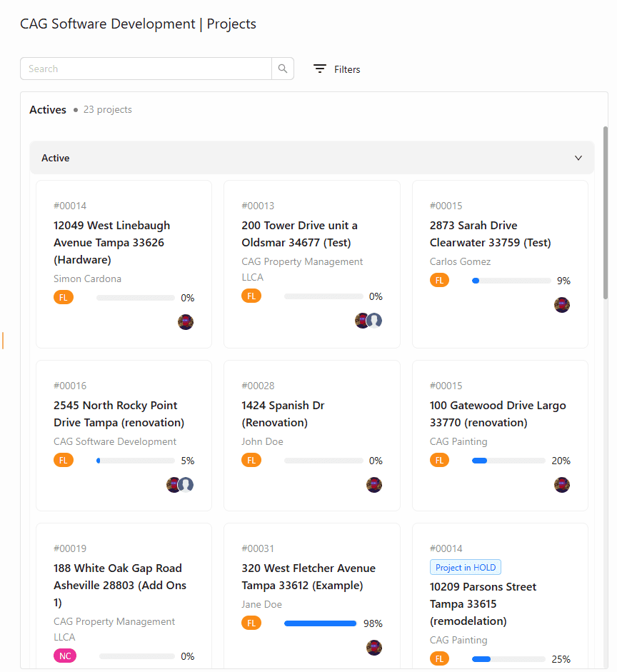This screenshot has height=672, width=617.
Task: Click the search magnifier icon
Action: pyautogui.click(x=283, y=68)
